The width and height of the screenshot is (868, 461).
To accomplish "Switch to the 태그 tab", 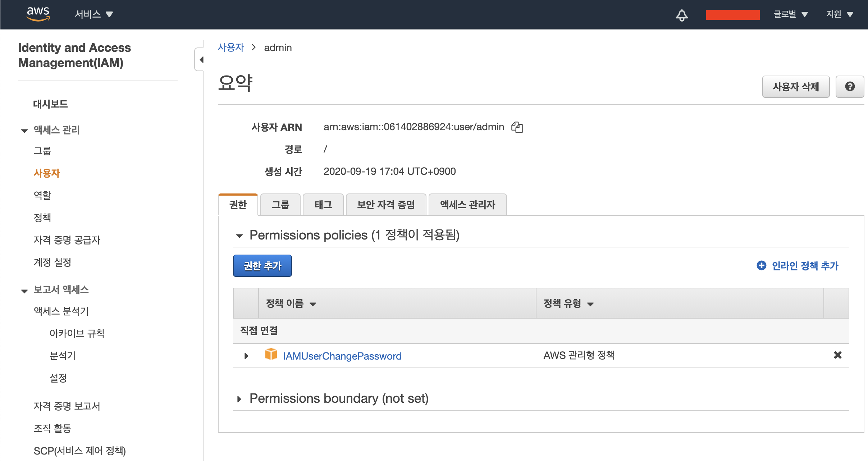I will point(323,205).
